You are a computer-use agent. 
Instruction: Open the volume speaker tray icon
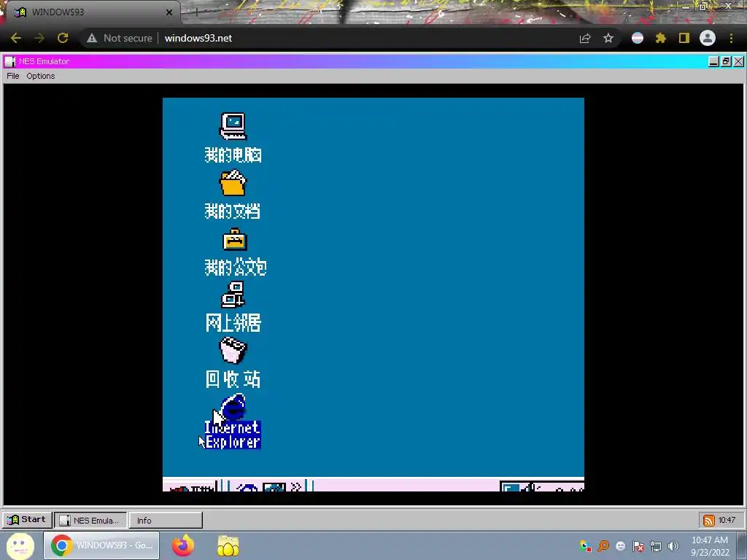point(673,546)
